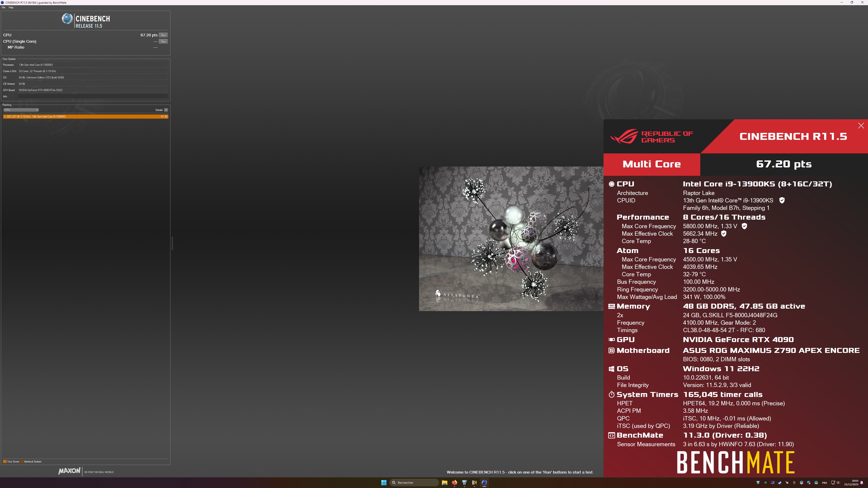Open Windows Security tray icon

tap(809, 483)
